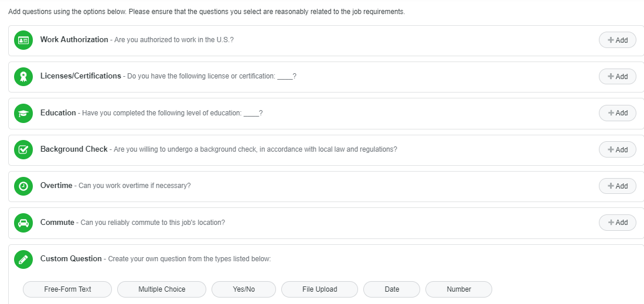Click the Overtime clock icon
Screen dimensions: 644x304
coord(23,186)
